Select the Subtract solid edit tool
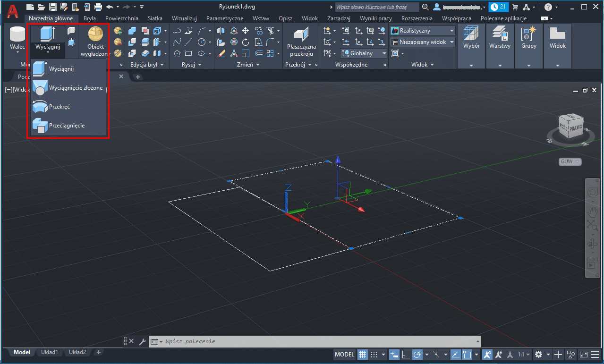The height and width of the screenshot is (364, 604). pyautogui.click(x=133, y=42)
